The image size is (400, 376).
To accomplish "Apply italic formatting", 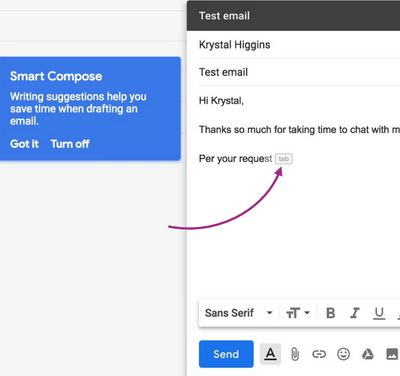I will point(354,313).
